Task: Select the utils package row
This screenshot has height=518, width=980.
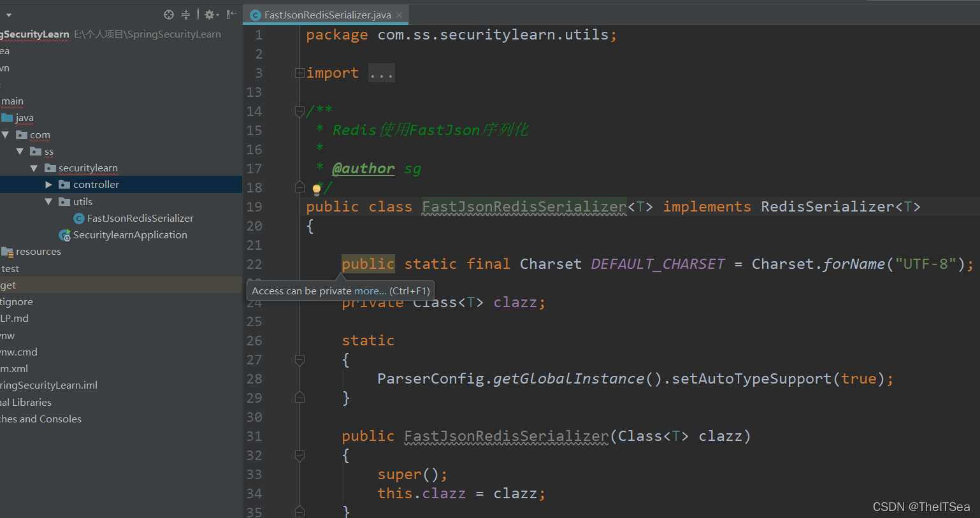Action: [121, 201]
